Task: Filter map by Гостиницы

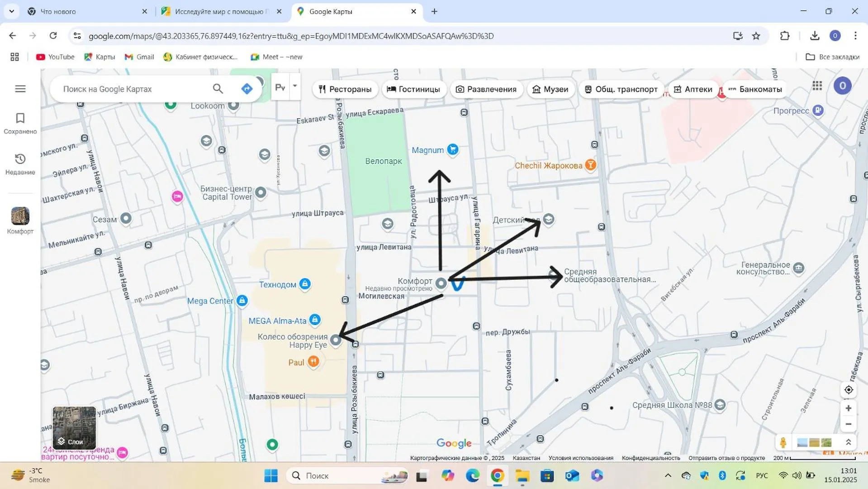Action: click(x=413, y=89)
